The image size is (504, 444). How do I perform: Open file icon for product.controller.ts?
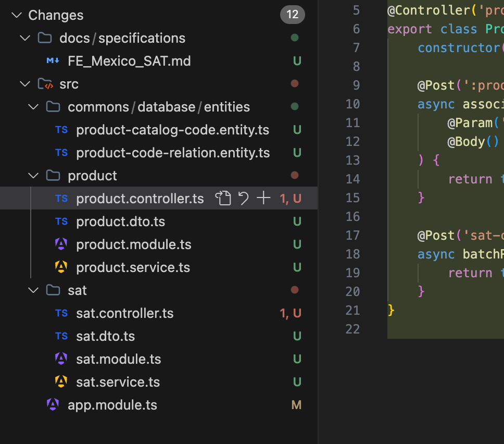click(223, 198)
